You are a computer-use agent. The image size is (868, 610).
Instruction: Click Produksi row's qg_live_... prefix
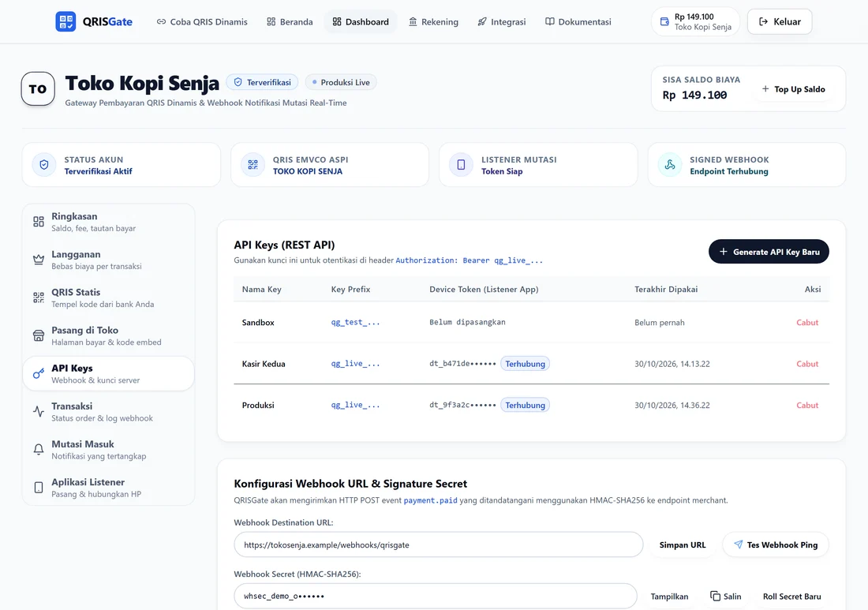pos(355,405)
